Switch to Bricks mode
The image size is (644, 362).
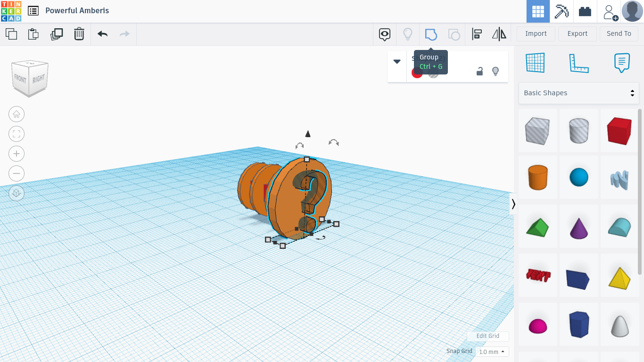pyautogui.click(x=585, y=11)
